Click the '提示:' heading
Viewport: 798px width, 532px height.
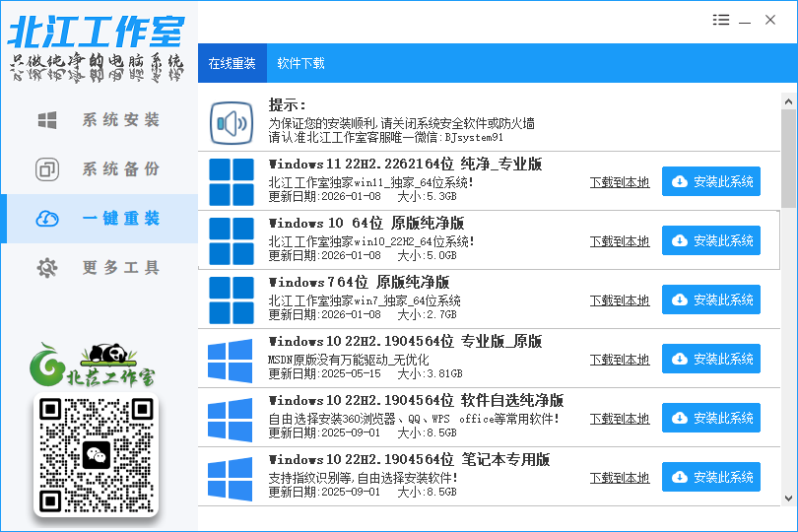[x=288, y=105]
